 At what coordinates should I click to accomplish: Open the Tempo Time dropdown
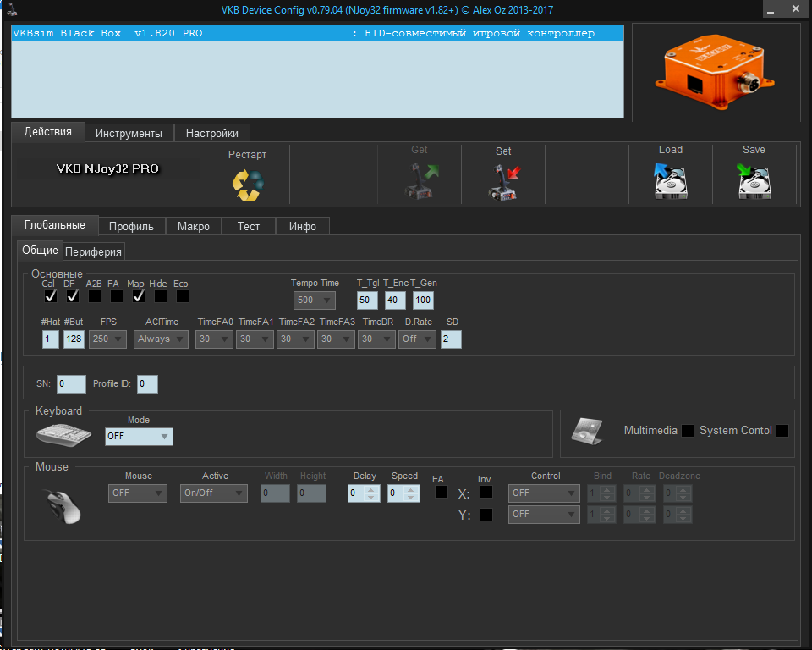[x=315, y=300]
